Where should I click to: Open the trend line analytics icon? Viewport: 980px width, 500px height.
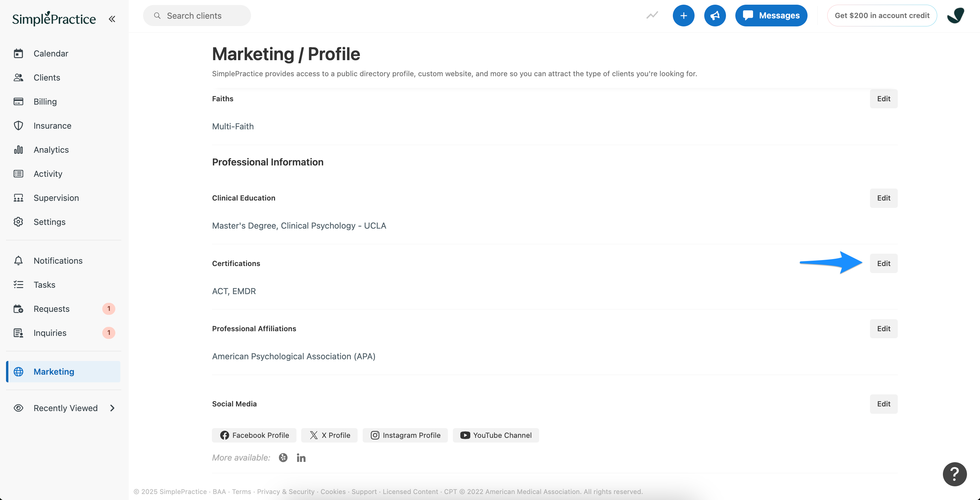pos(652,16)
